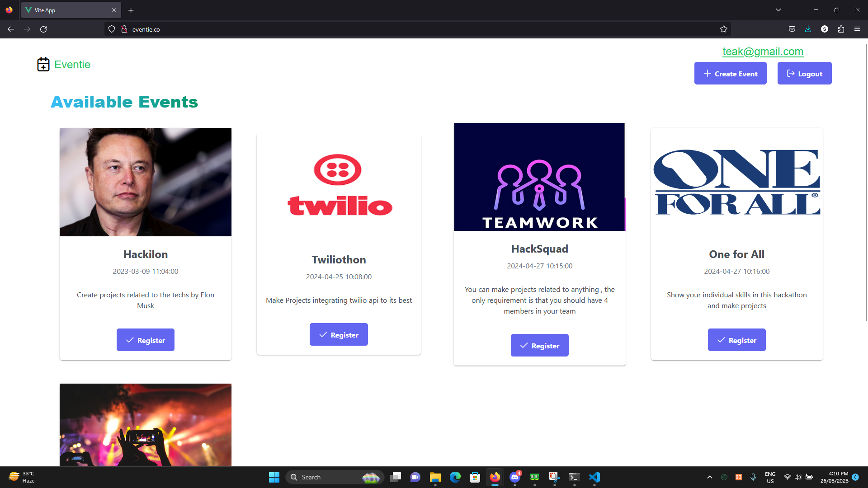Screen dimensions: 868x488
Task: Bookmark this page with star icon
Action: coord(724,29)
